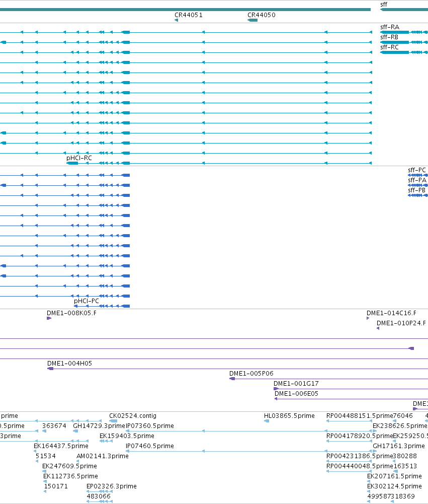
Task: Select the EK112736.5prime label
Action: pos(70,476)
